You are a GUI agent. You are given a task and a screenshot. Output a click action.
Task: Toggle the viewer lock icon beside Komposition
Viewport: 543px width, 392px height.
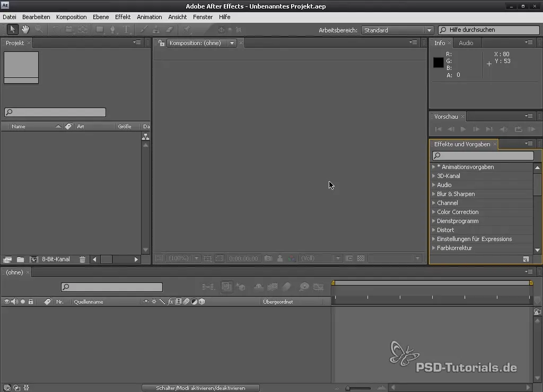click(x=161, y=43)
